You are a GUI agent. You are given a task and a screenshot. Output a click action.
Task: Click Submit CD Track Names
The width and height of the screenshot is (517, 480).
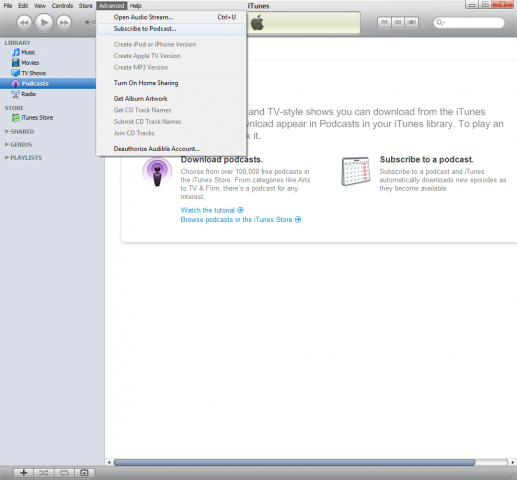pyautogui.click(x=171, y=121)
